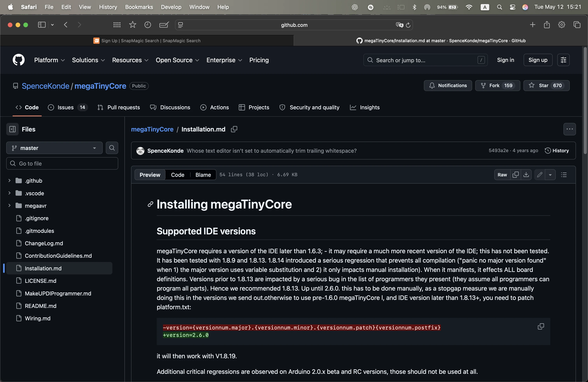588x382 pixels.
Task: Click the Go to file input
Action: (x=62, y=164)
